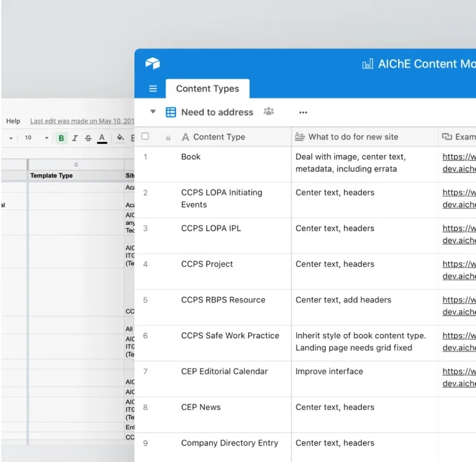The image size is (476, 462).
Task: Select the Book cell in row 1
Action: coord(235,164)
